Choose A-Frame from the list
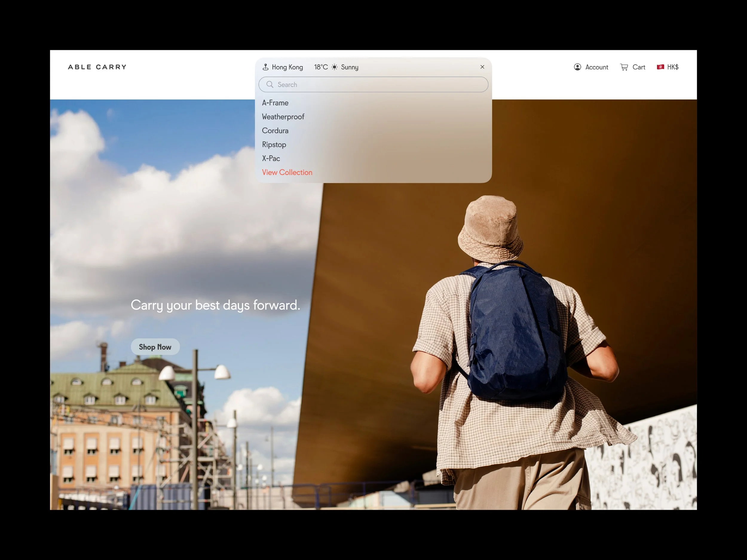Viewport: 747px width, 560px height. 275,103
